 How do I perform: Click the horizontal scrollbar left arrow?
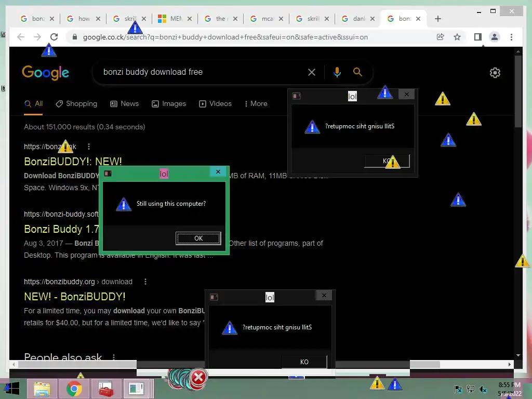pyautogui.click(x=14, y=364)
